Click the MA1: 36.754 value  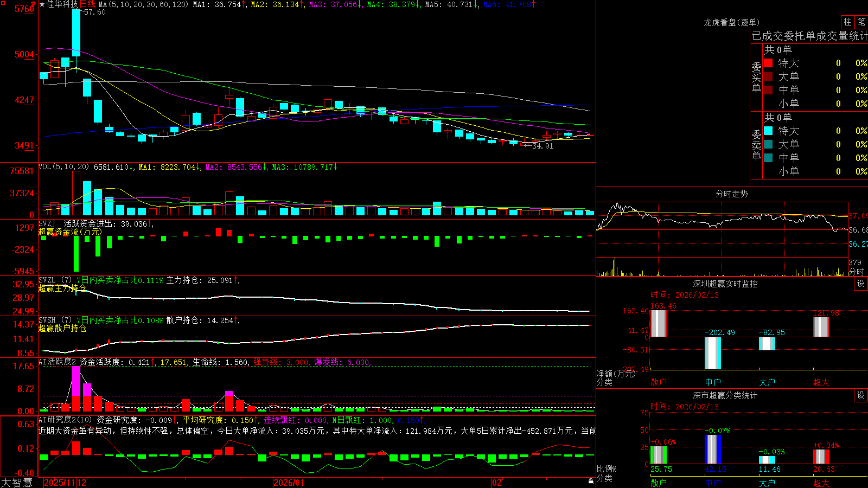click(x=217, y=4)
